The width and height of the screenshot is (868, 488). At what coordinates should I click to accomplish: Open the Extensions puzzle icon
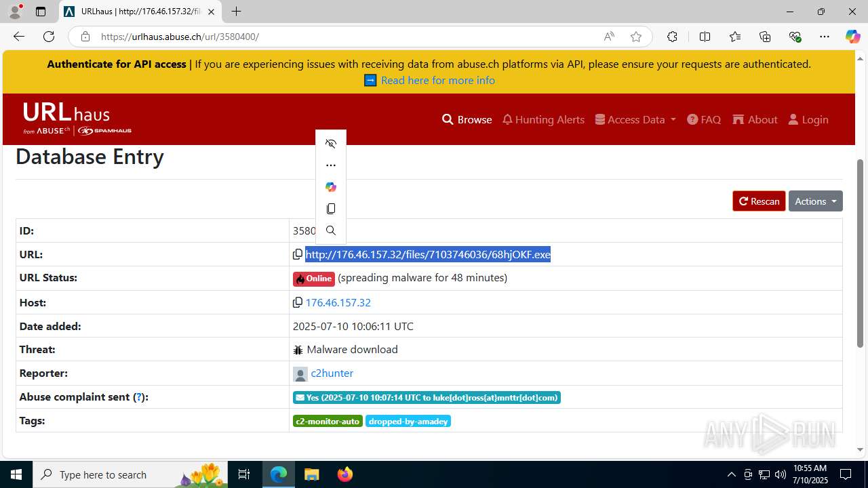point(672,37)
